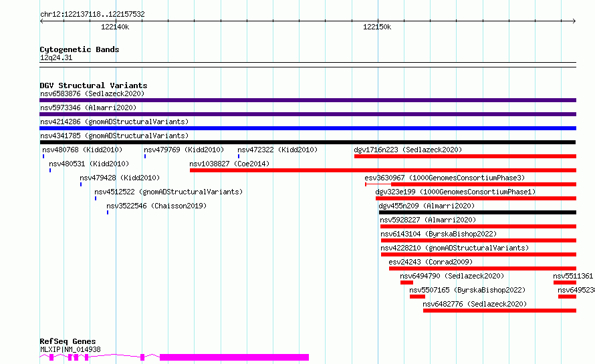Click the 122150k ruler label

coord(377,27)
